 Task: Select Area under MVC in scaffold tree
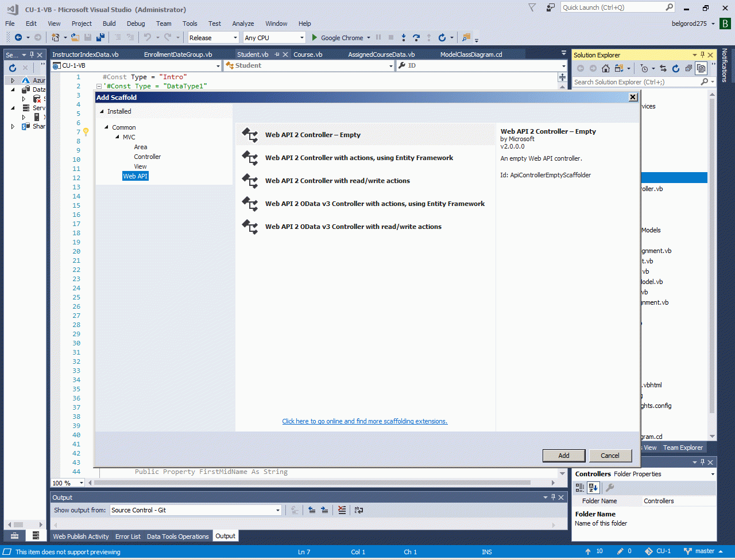tap(141, 147)
